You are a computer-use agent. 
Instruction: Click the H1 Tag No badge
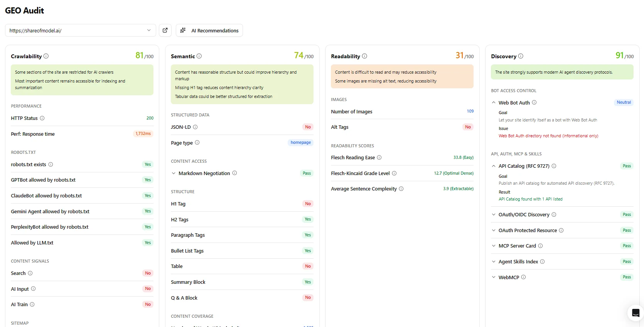click(x=308, y=204)
